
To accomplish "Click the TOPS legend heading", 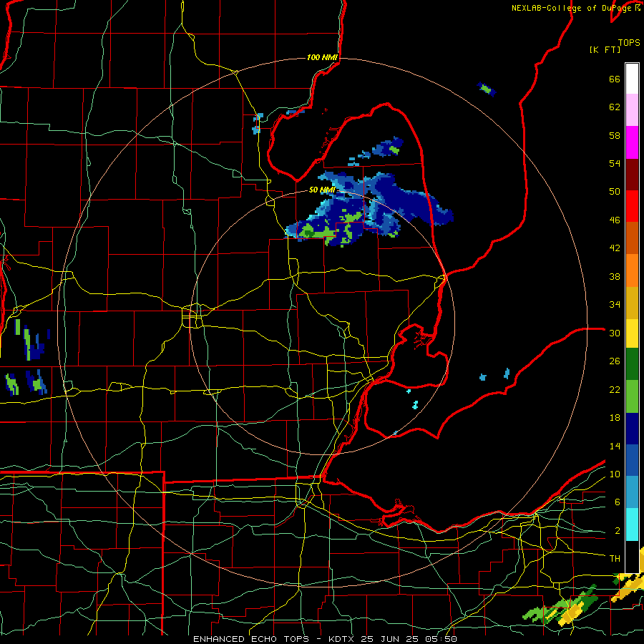I will pos(629,42).
